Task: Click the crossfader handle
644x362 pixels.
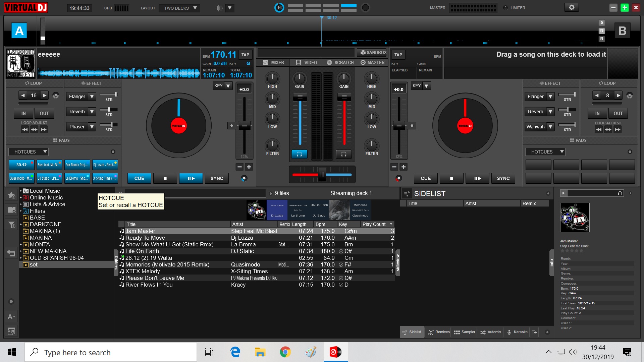Action: [322, 175]
